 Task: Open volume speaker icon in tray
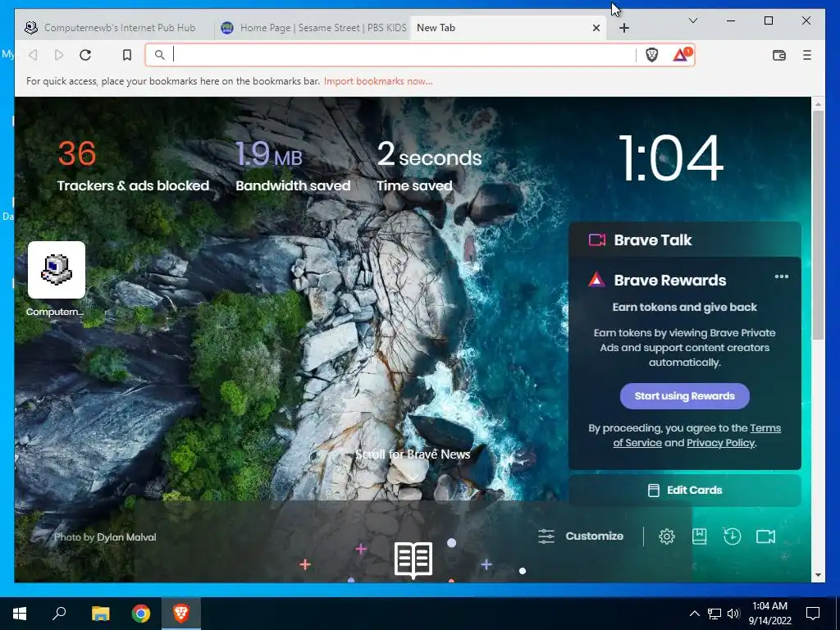tap(733, 614)
